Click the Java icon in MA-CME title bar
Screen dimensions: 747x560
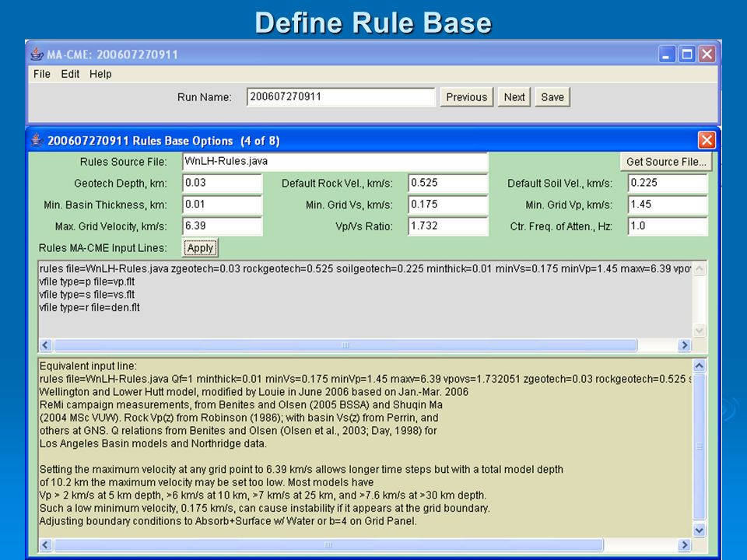click(37, 54)
